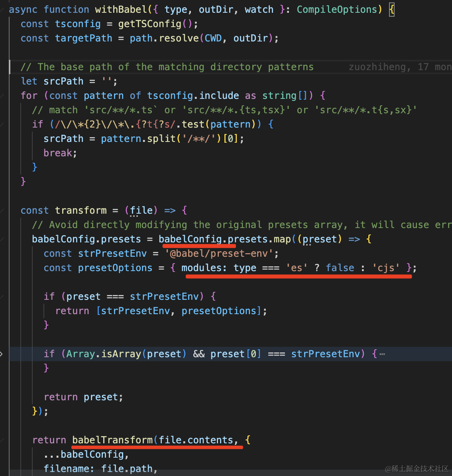Image resolution: width=452 pixels, height=476 pixels.
Task: Click the 'cjs' string literal
Action: (386, 268)
